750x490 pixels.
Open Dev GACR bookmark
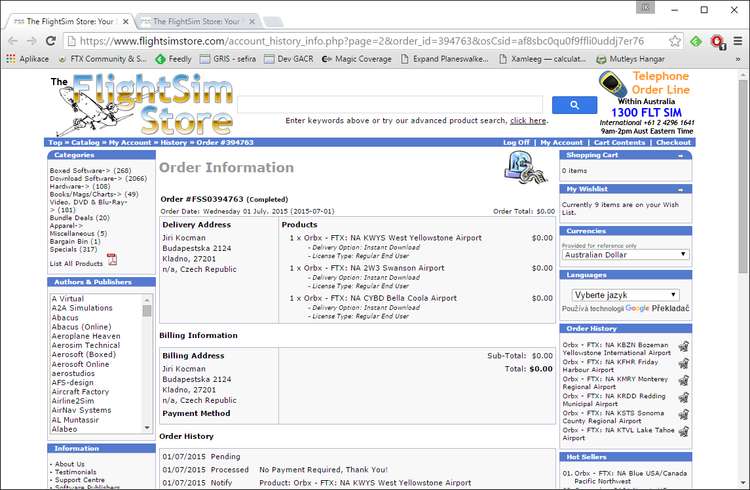click(x=289, y=59)
